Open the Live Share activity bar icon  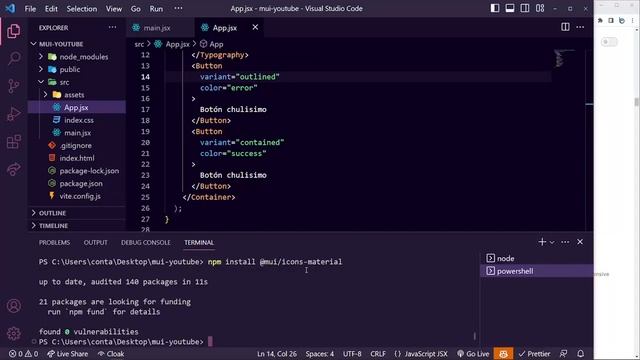13,169
